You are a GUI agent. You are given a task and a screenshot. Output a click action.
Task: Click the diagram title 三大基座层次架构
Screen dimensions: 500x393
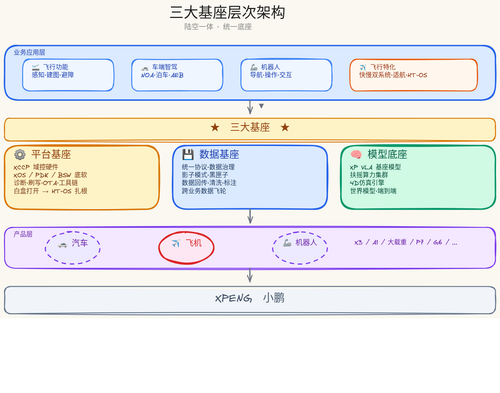[227, 12]
